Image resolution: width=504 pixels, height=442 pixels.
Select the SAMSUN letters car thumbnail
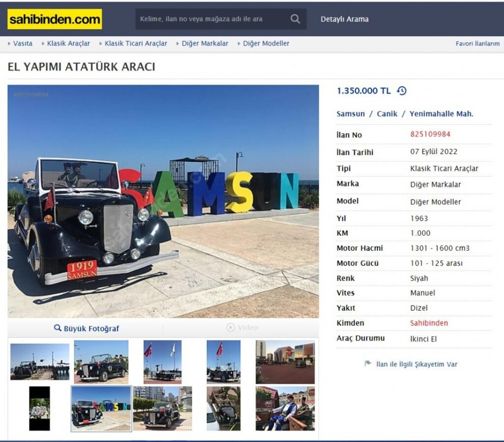coord(101,408)
